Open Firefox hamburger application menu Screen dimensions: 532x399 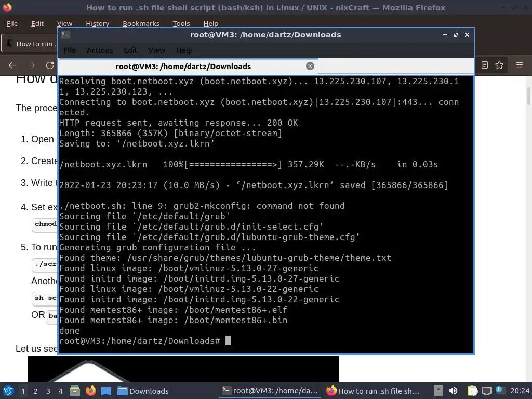point(520,65)
